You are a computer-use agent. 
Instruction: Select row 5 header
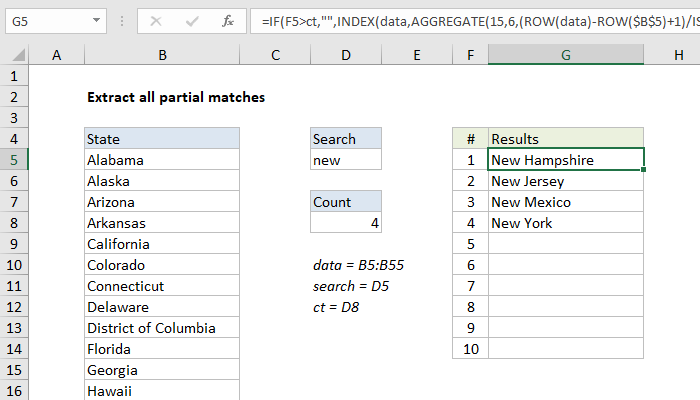[16, 160]
